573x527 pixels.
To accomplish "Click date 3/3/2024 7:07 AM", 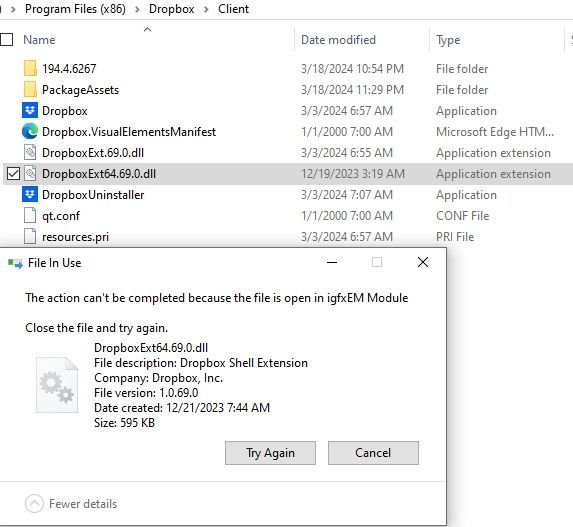I will pos(347,195).
